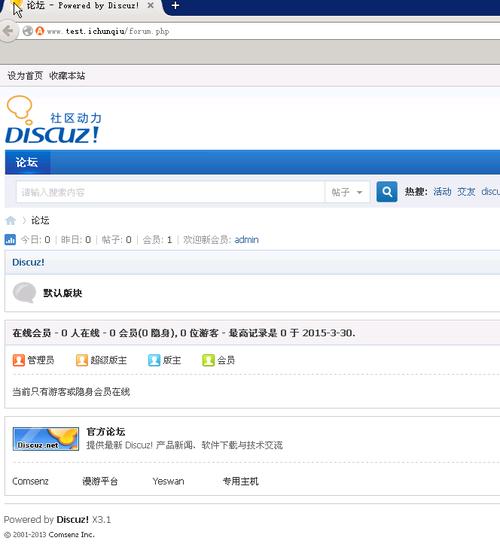Screen dimensions: 500x559
Task: Click the 会员: 1 statistic text
Action: [157, 240]
